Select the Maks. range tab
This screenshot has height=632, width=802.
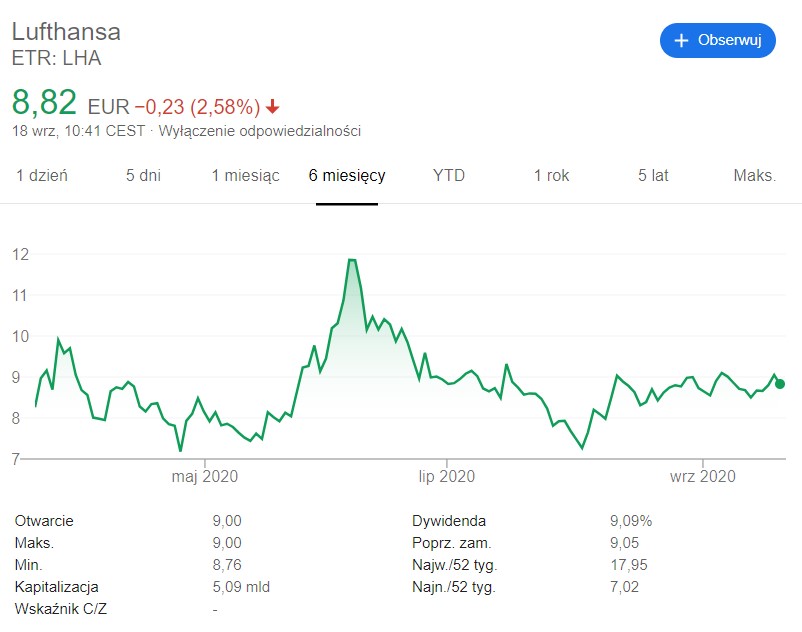coord(755,175)
